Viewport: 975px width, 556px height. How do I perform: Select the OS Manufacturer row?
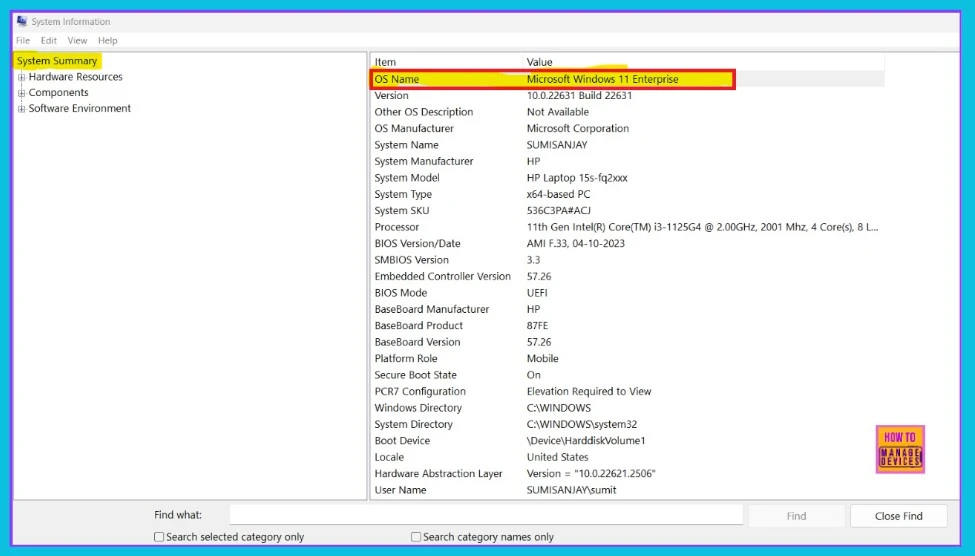627,128
